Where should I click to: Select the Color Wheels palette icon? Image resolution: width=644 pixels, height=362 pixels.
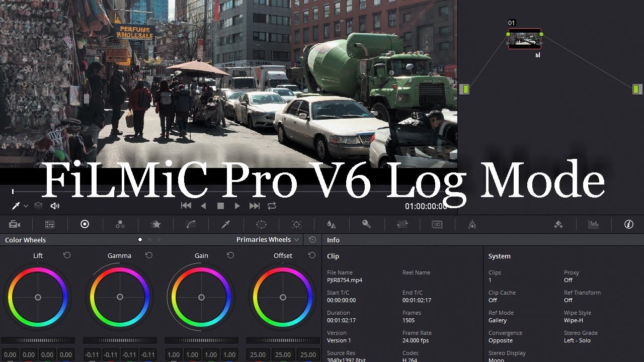coord(85,224)
